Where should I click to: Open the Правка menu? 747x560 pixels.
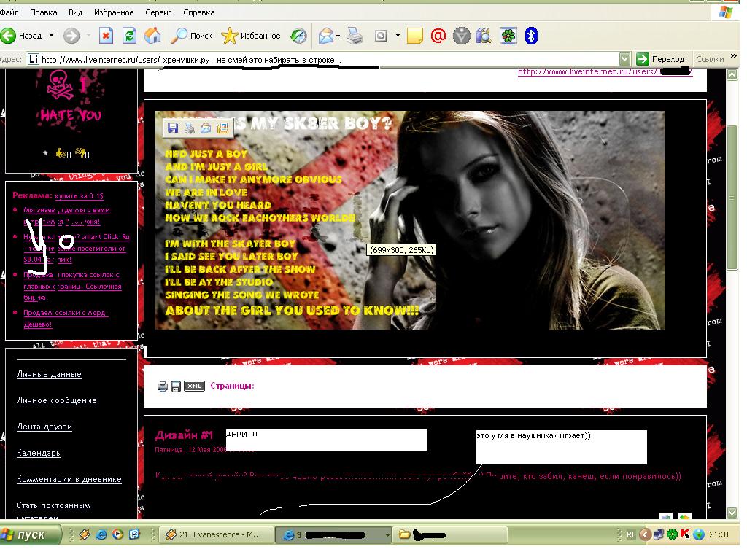point(43,12)
